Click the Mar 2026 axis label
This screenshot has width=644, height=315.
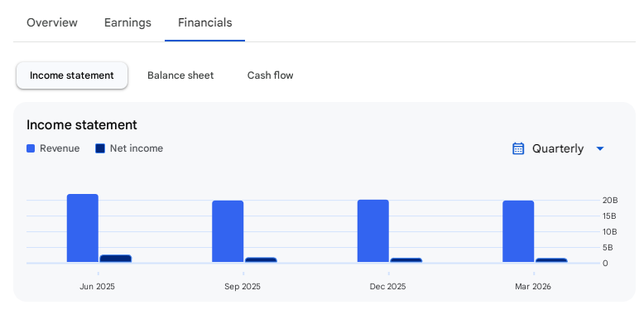pos(533,287)
